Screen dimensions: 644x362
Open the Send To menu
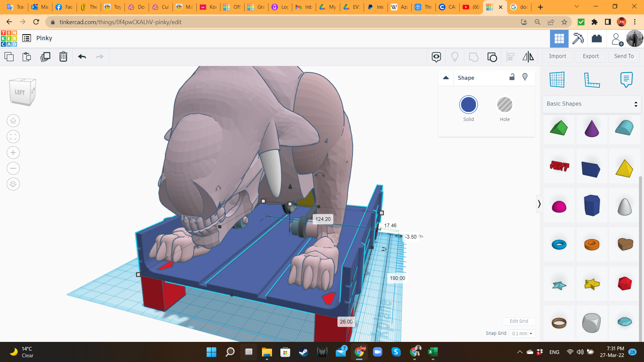624,56
